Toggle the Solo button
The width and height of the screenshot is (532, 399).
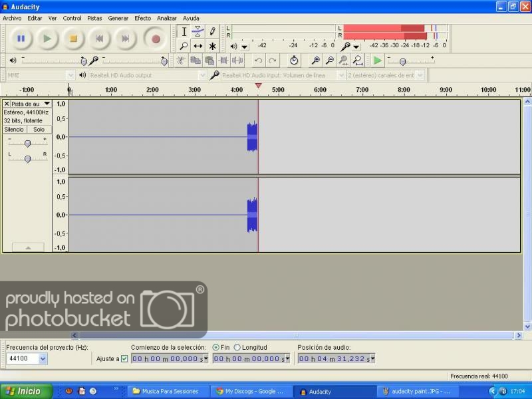(x=39, y=130)
